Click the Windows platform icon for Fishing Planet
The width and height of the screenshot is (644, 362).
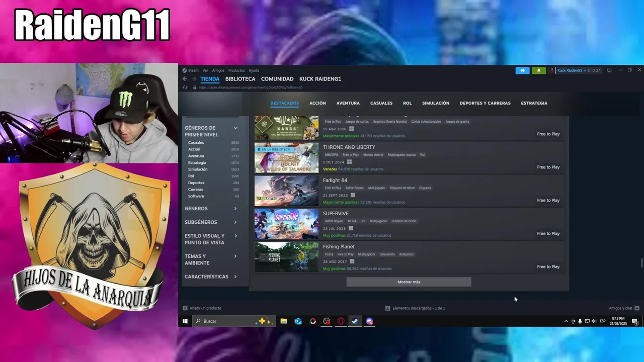click(x=352, y=261)
